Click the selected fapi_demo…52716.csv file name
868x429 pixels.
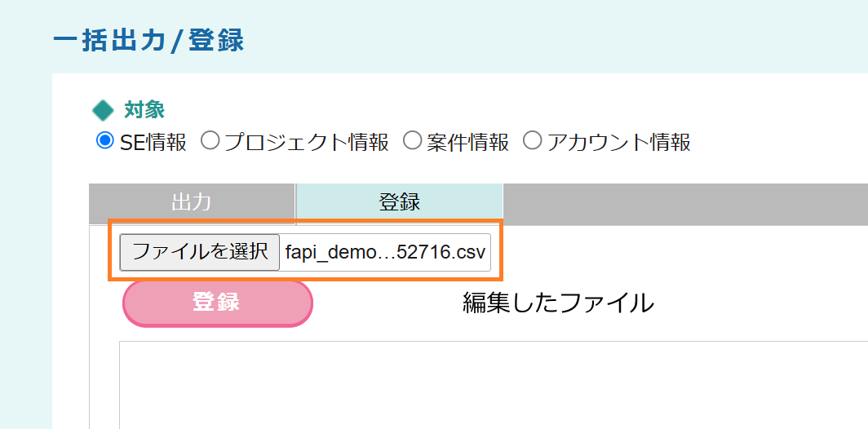385,252
